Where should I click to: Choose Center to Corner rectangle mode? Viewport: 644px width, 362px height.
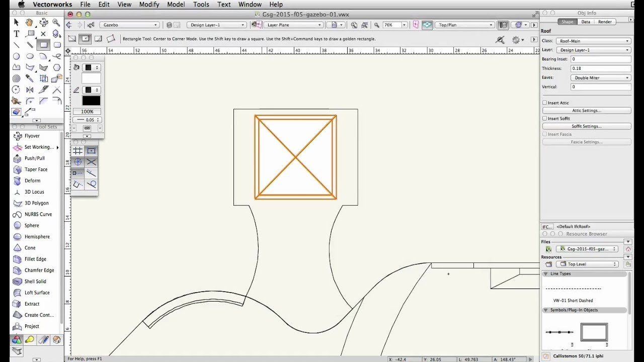85,39
